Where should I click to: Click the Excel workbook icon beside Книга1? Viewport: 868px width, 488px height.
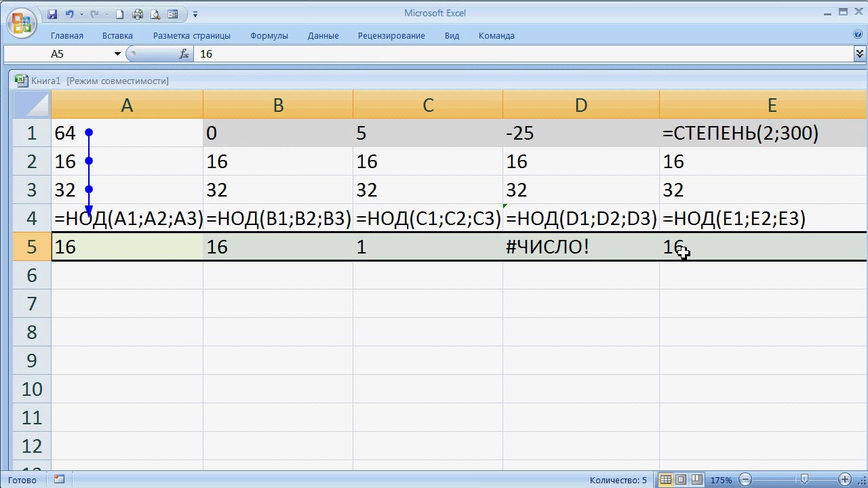point(22,81)
